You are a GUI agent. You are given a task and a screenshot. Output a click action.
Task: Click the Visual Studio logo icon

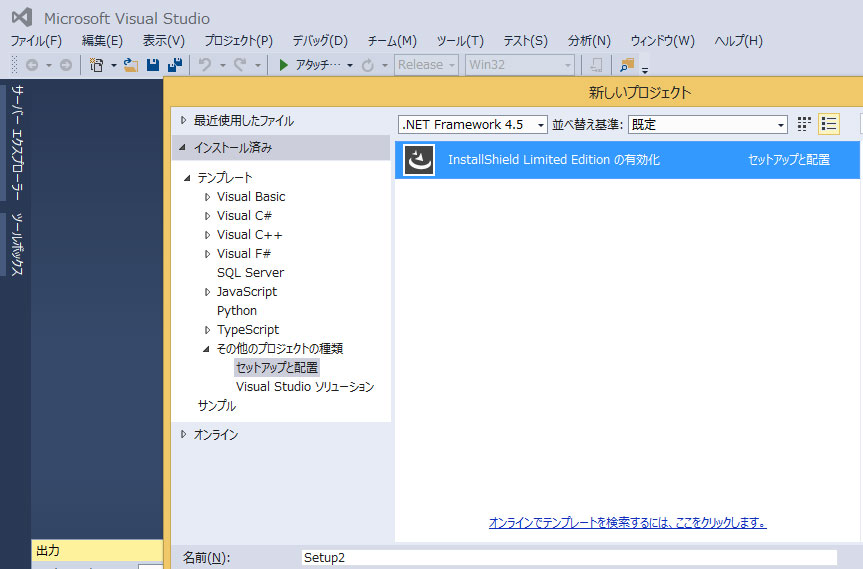click(x=22, y=18)
